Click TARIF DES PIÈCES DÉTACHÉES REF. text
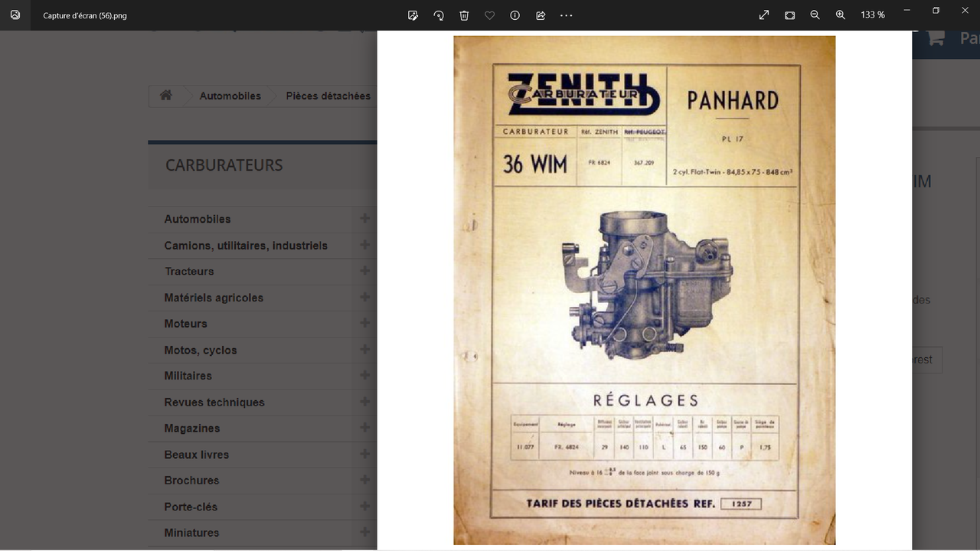 click(621, 504)
